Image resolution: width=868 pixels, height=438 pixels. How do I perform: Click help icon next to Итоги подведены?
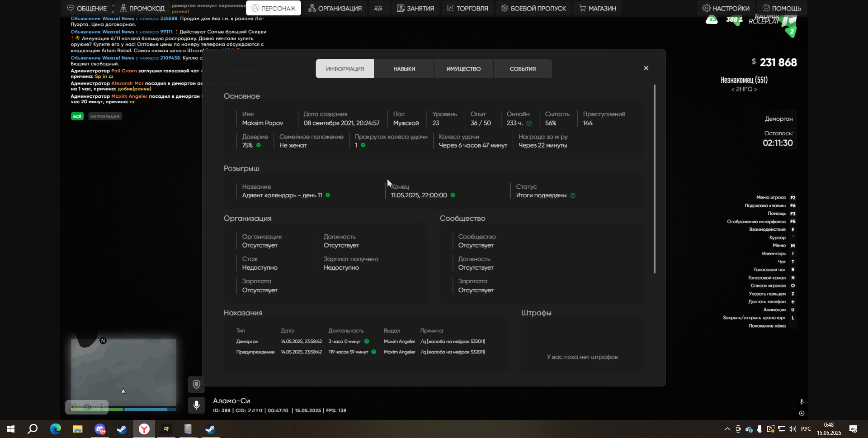pyautogui.click(x=573, y=195)
